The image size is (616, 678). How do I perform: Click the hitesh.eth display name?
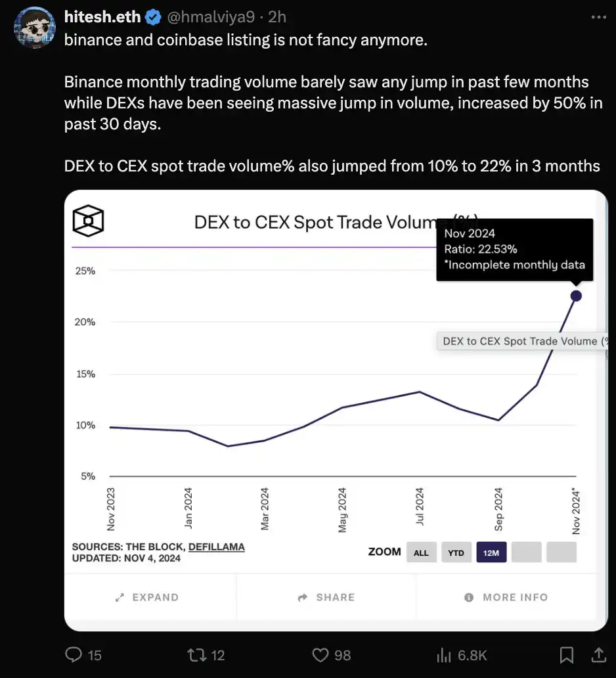coord(102,16)
